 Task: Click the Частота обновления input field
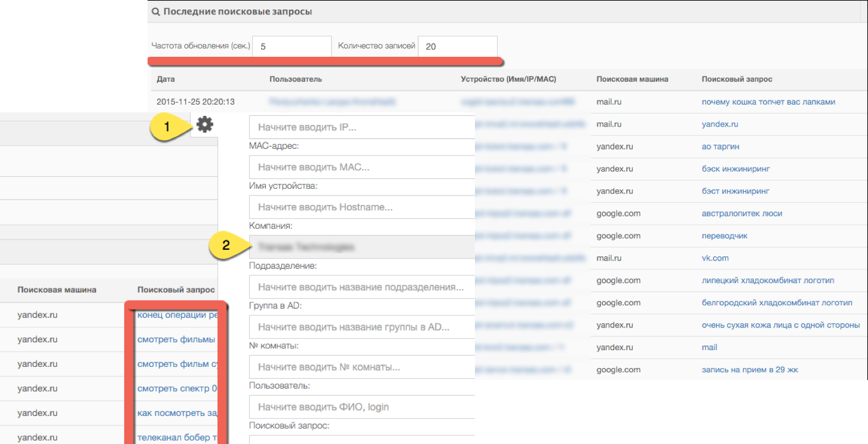pos(292,46)
